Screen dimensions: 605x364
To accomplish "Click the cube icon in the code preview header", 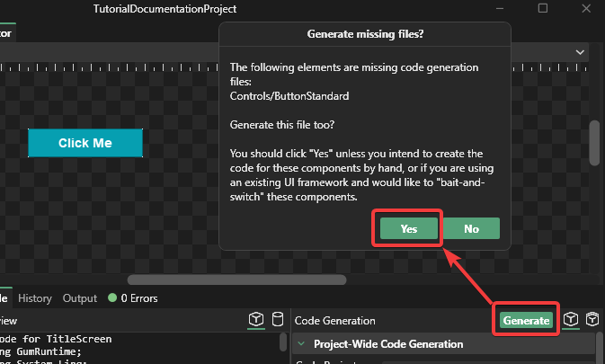I will [x=256, y=320].
